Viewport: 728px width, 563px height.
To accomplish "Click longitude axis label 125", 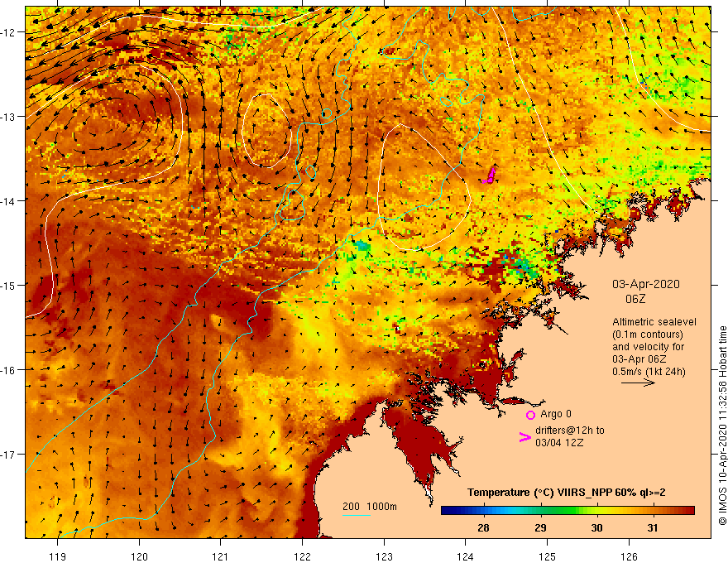I will (x=547, y=556).
